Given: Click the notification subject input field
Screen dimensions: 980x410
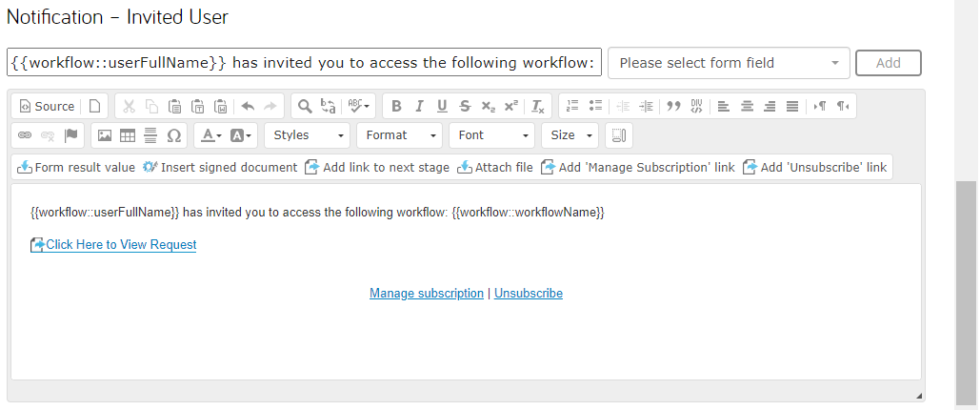Looking at the screenshot, I should (304, 63).
